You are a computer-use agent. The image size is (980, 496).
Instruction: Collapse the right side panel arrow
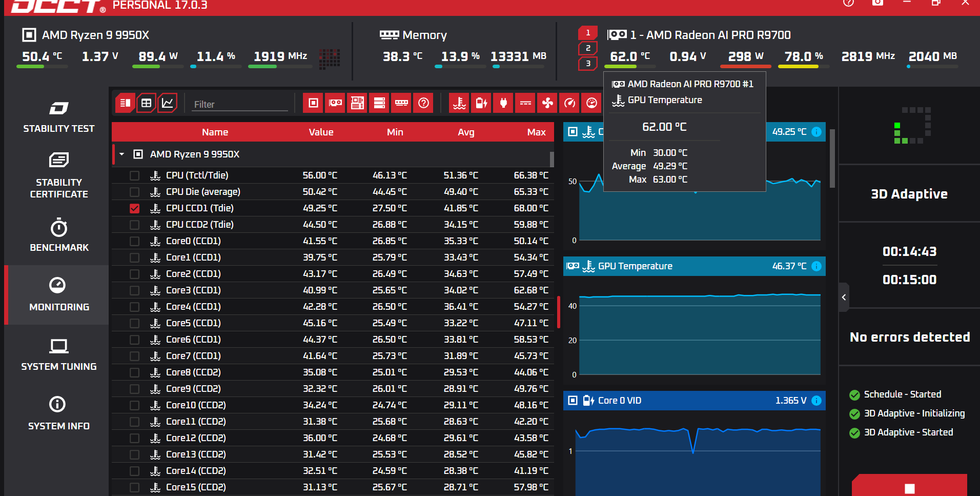(x=844, y=297)
